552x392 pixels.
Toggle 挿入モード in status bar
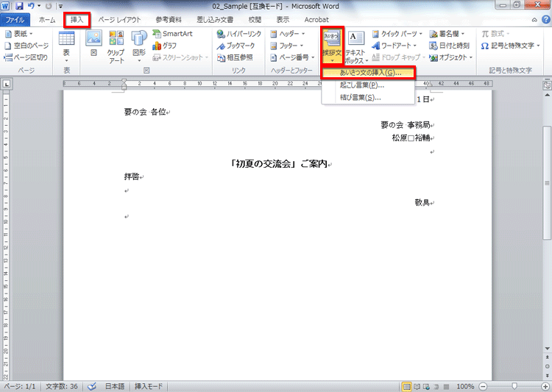[x=149, y=386]
